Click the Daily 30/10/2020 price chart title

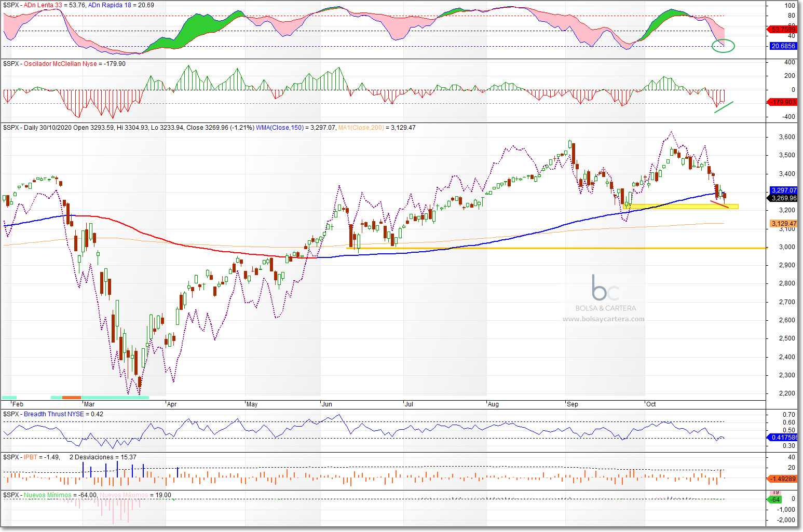point(48,128)
